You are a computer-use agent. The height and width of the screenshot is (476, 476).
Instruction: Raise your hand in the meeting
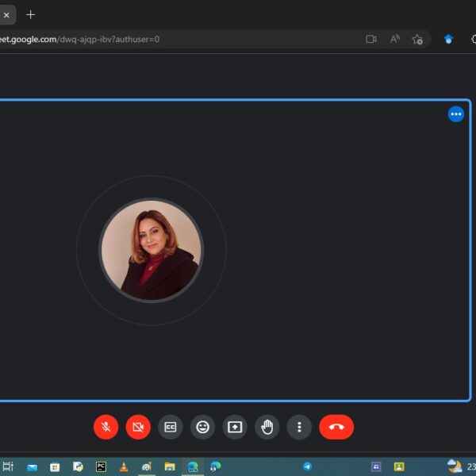(267, 427)
